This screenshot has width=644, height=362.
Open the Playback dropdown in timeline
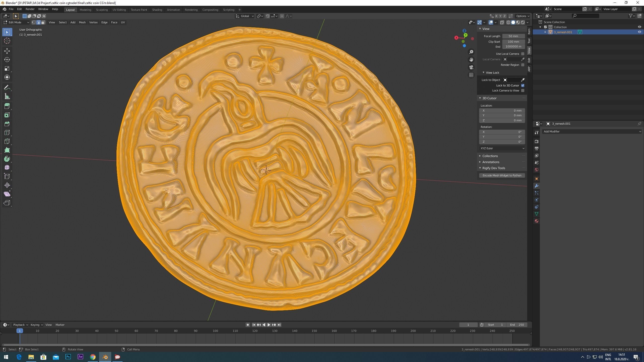pos(20,325)
